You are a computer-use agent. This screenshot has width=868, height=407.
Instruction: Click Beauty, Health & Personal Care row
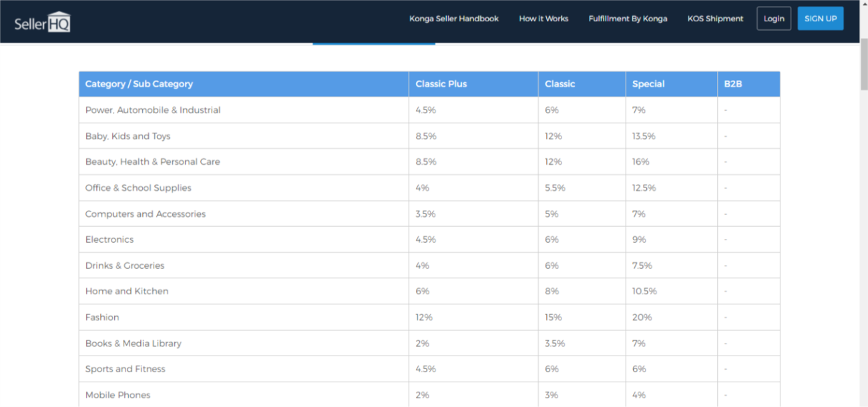pos(429,161)
